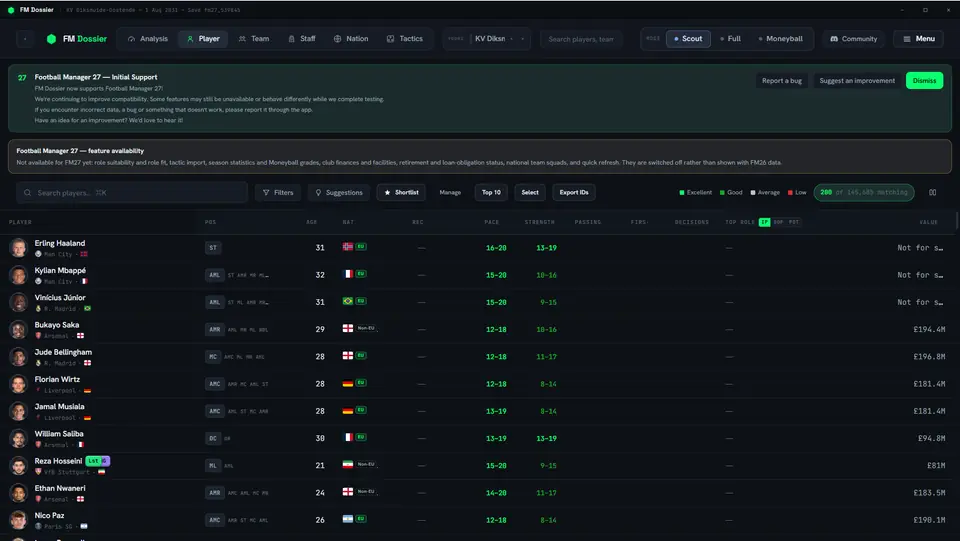Click the ML position badge for Reza Hosseini
Viewport: 960px width, 541px height.
click(x=213, y=466)
